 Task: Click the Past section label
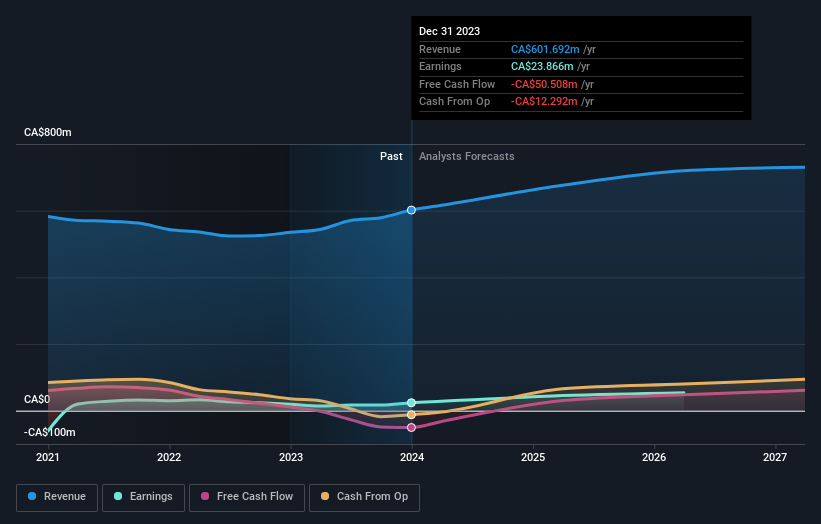tap(391, 157)
